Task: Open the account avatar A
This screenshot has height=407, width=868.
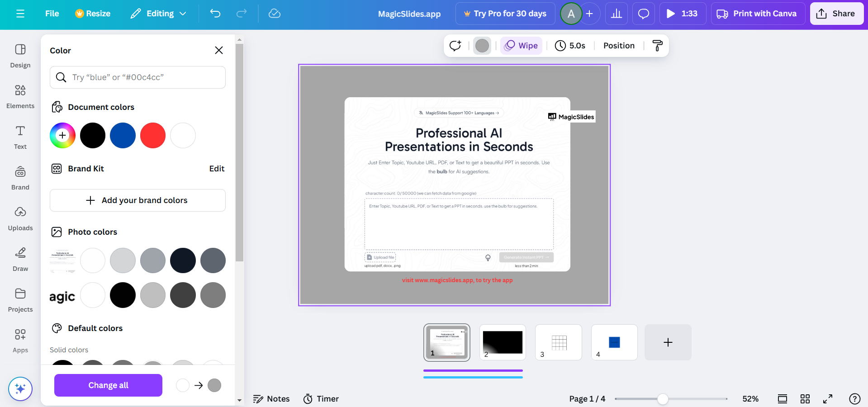Action: click(x=571, y=14)
